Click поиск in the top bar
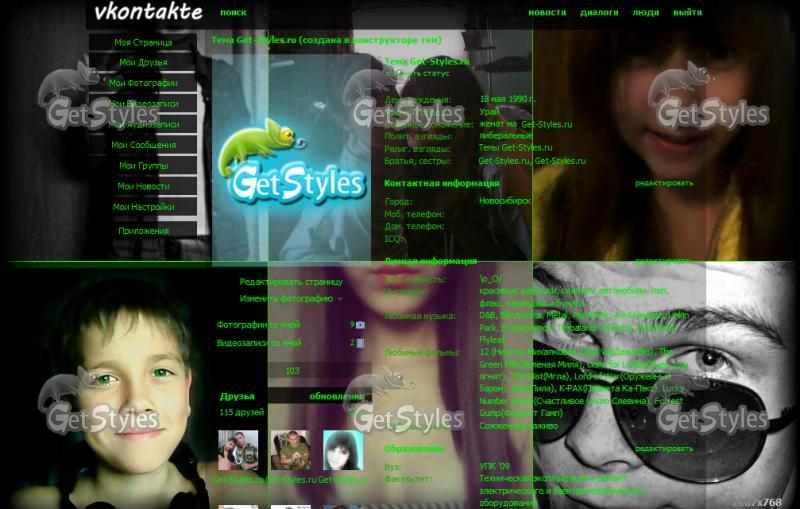Screen dimensions: 800x509 pos(233,13)
